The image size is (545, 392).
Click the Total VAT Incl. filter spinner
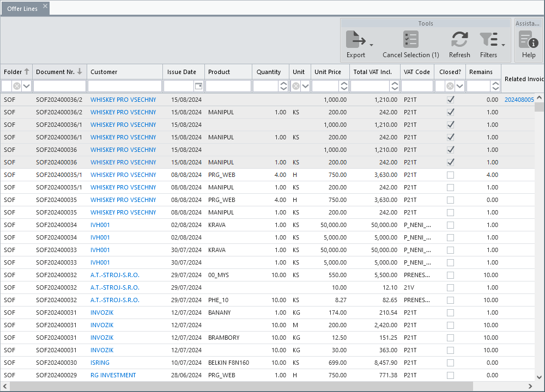[395, 86]
